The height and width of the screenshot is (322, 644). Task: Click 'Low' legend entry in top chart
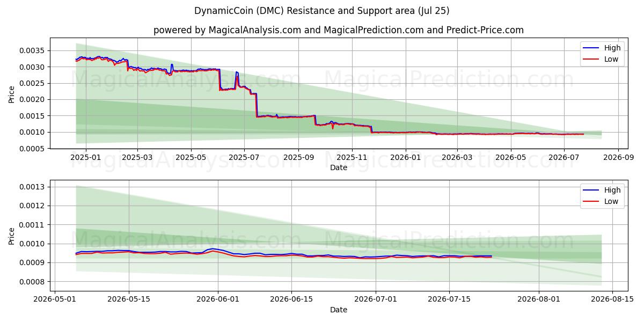611,59
